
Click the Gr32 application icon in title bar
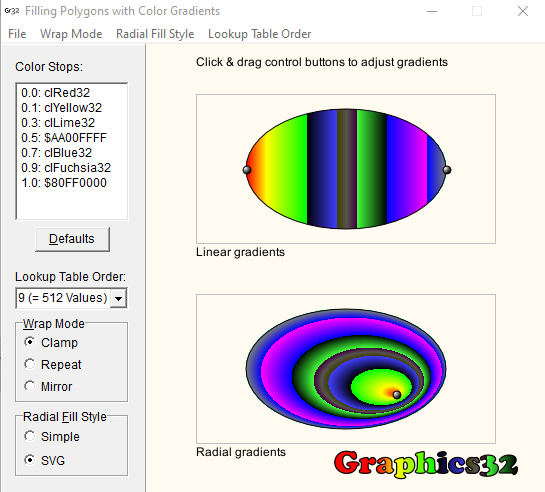(x=11, y=11)
